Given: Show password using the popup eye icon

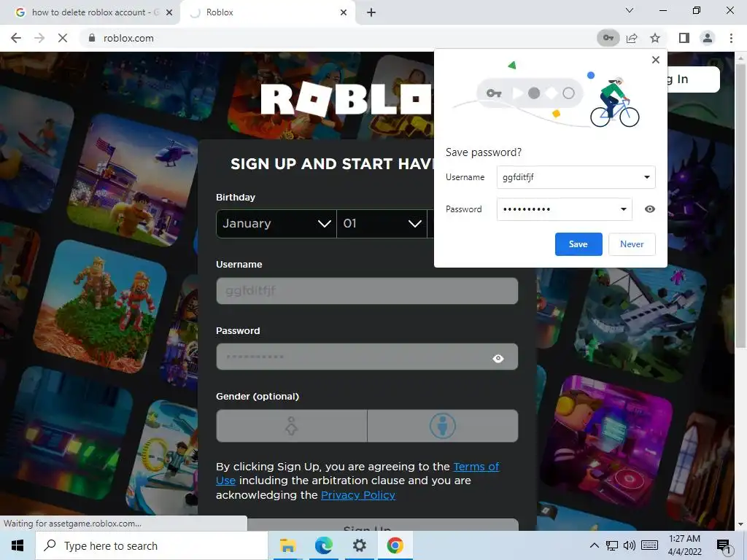Looking at the screenshot, I should click(650, 209).
